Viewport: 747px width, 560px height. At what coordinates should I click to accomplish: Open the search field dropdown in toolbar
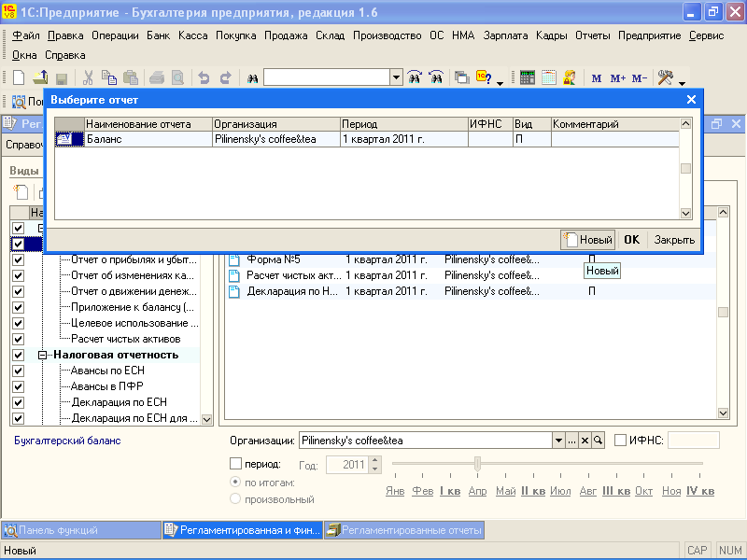tap(396, 77)
